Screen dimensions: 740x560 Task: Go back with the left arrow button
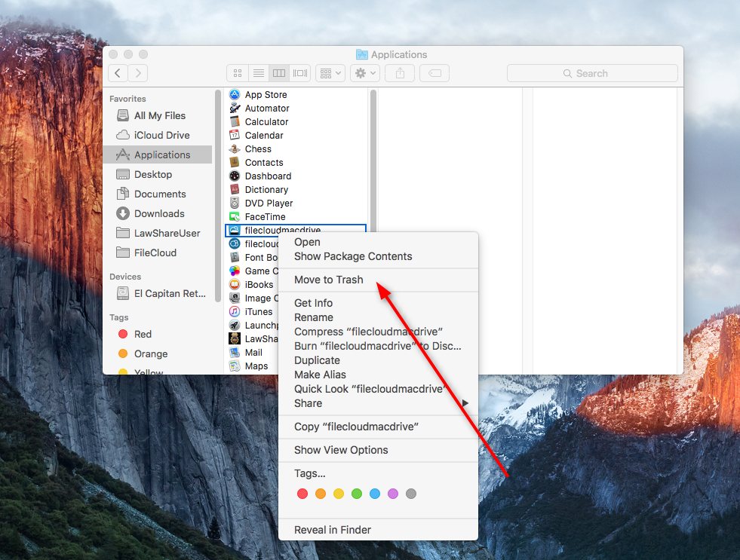(x=118, y=73)
